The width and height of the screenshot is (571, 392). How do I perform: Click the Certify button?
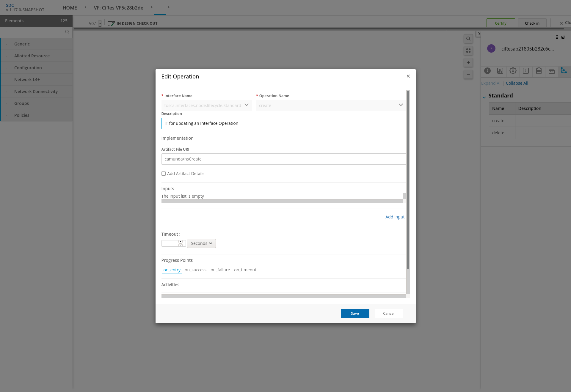pyautogui.click(x=501, y=23)
